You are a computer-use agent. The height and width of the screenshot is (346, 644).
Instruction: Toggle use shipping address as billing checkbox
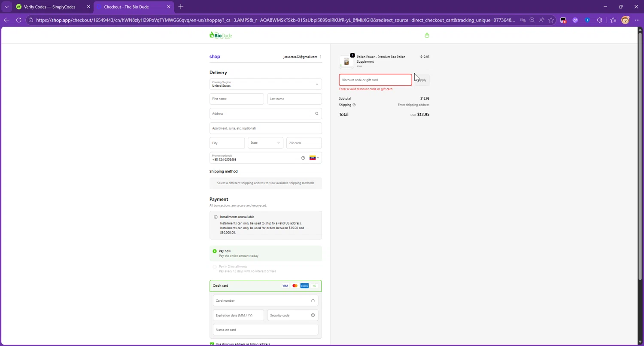pos(212,344)
